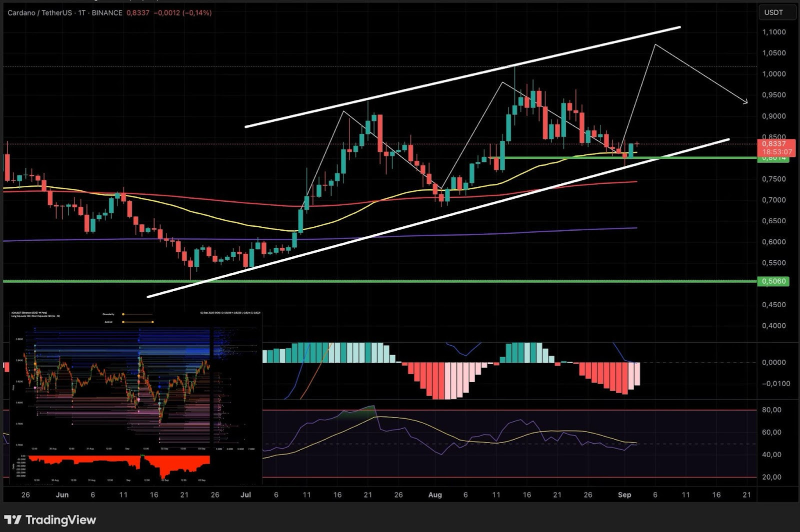
Task: Select the purple moving average line
Action: point(320,239)
